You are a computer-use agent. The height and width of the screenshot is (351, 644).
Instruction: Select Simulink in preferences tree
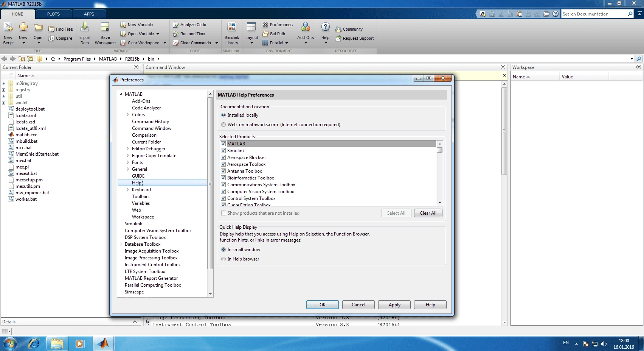(133, 224)
